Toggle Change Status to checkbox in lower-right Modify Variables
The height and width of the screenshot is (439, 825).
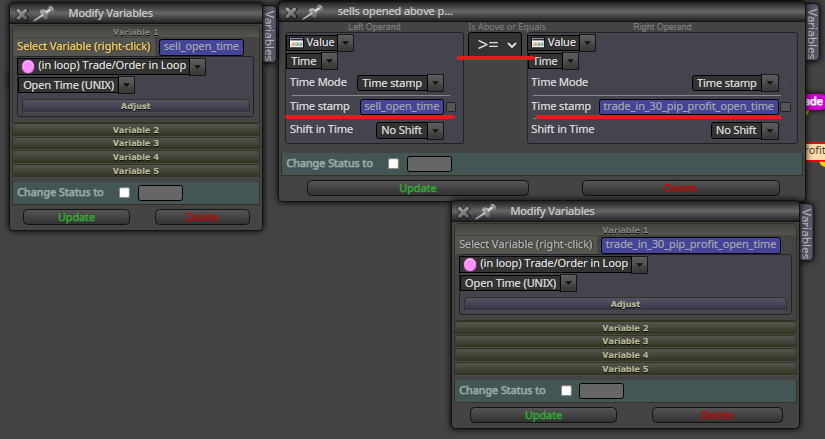click(x=566, y=391)
